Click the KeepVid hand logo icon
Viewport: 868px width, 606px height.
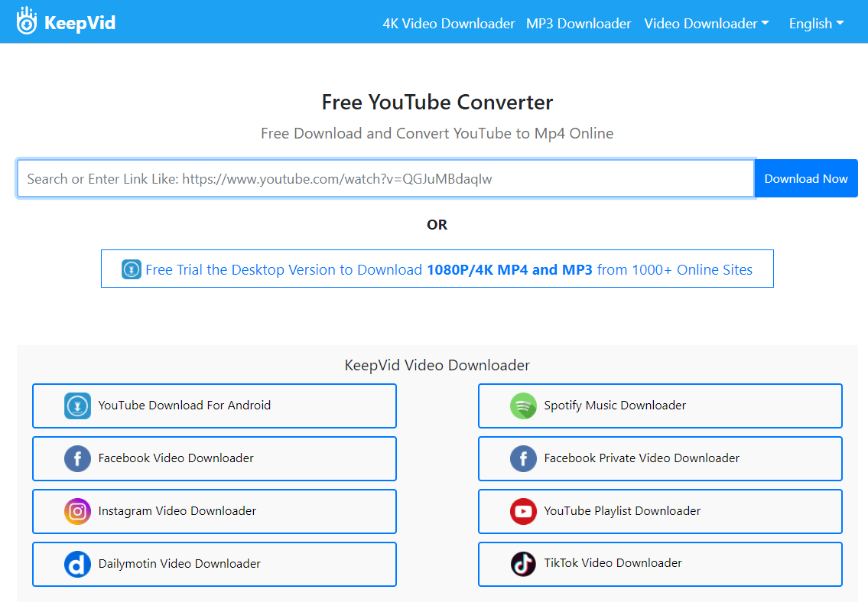27,23
